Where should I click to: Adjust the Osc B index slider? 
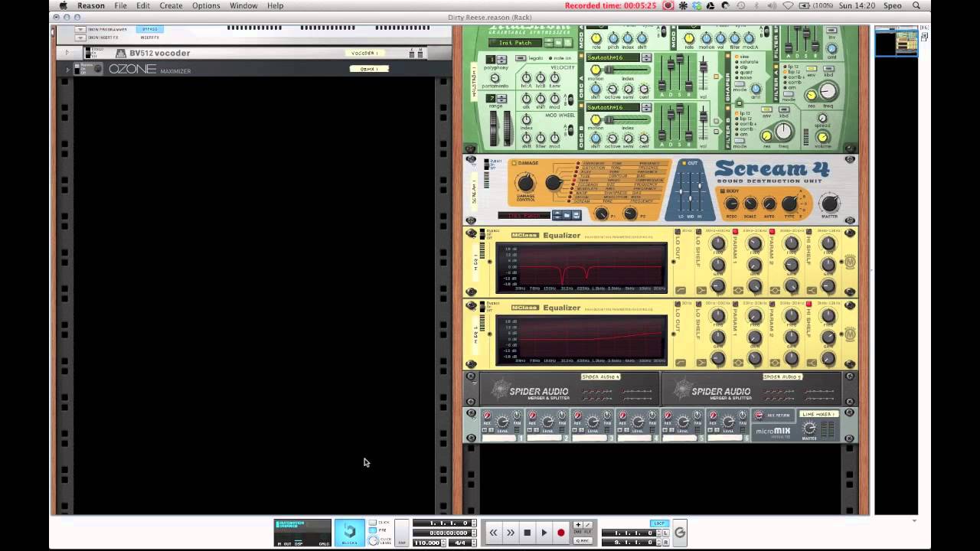point(628,120)
